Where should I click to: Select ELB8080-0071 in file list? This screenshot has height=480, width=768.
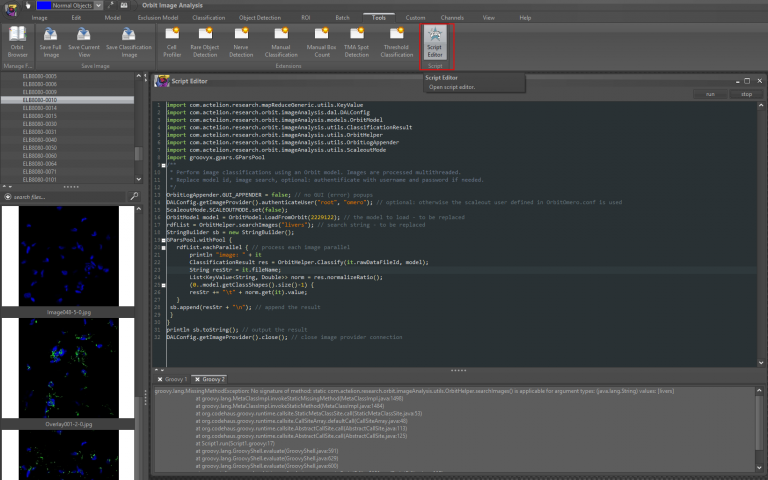(x=40, y=171)
